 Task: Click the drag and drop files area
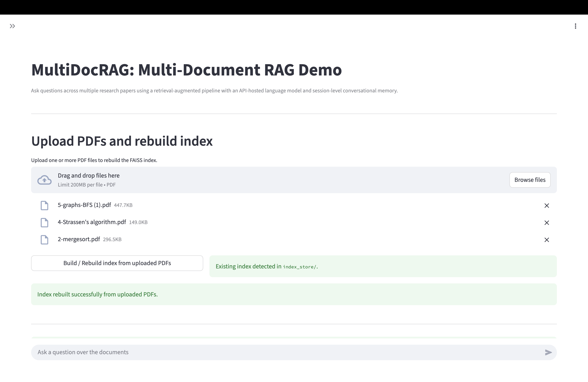click(x=272, y=180)
